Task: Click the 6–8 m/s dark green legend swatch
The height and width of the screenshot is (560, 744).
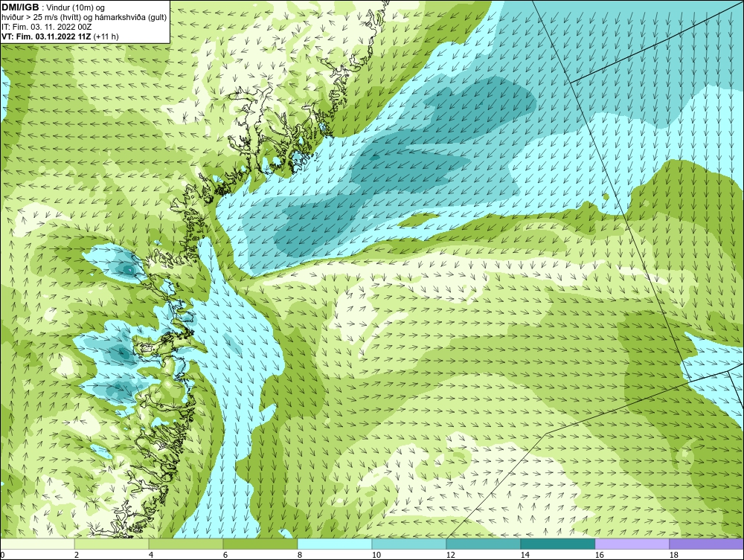Action: click(x=260, y=544)
